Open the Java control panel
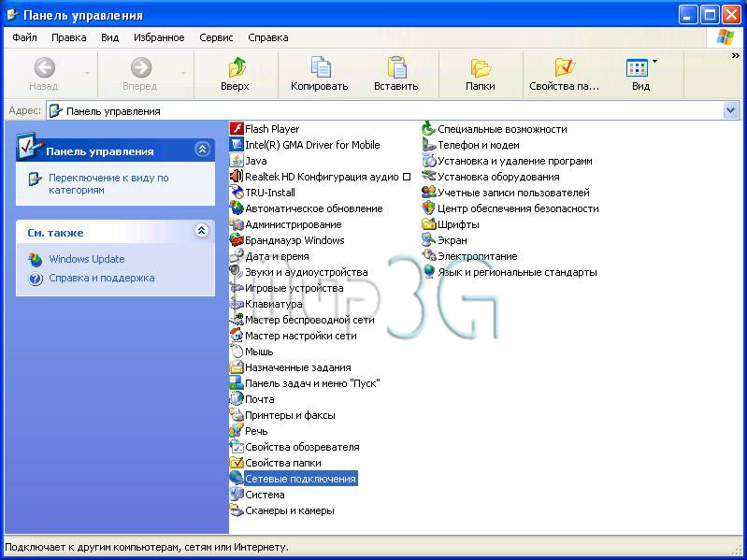This screenshot has width=747, height=560. point(248,161)
